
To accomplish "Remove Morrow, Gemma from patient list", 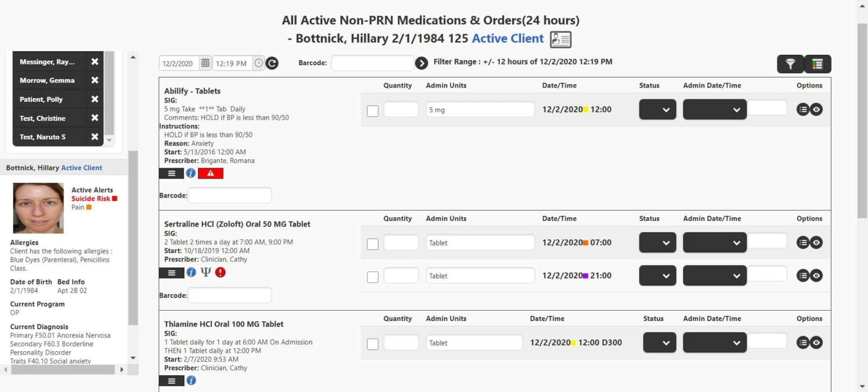I will [95, 80].
